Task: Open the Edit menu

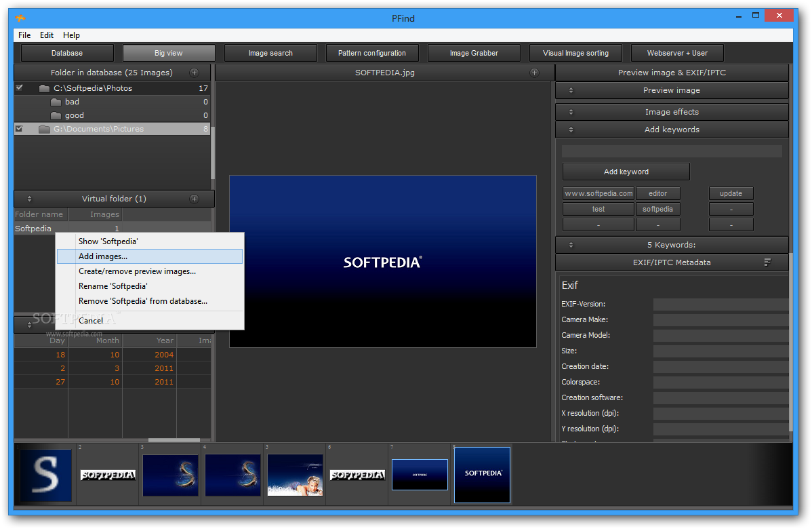Action: coord(47,35)
